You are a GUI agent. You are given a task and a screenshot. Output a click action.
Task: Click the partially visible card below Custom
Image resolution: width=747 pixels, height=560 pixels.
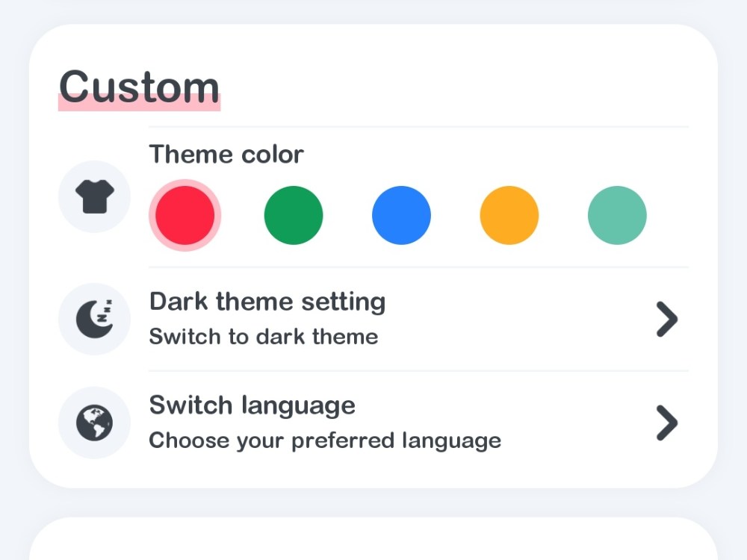pyautogui.click(x=373, y=539)
